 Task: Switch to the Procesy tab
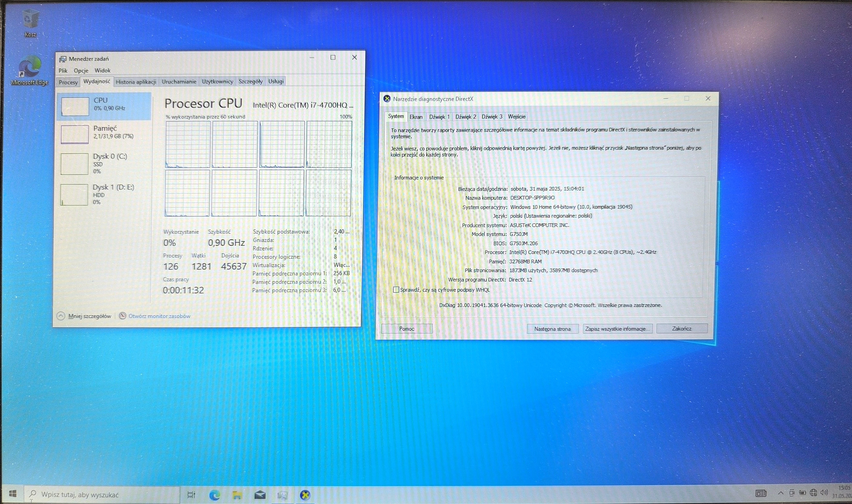(68, 82)
